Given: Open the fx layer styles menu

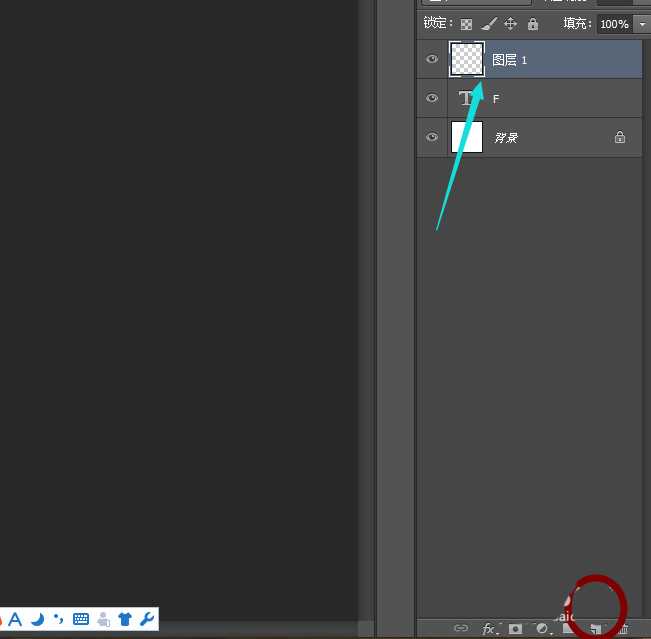Looking at the screenshot, I should [489, 629].
